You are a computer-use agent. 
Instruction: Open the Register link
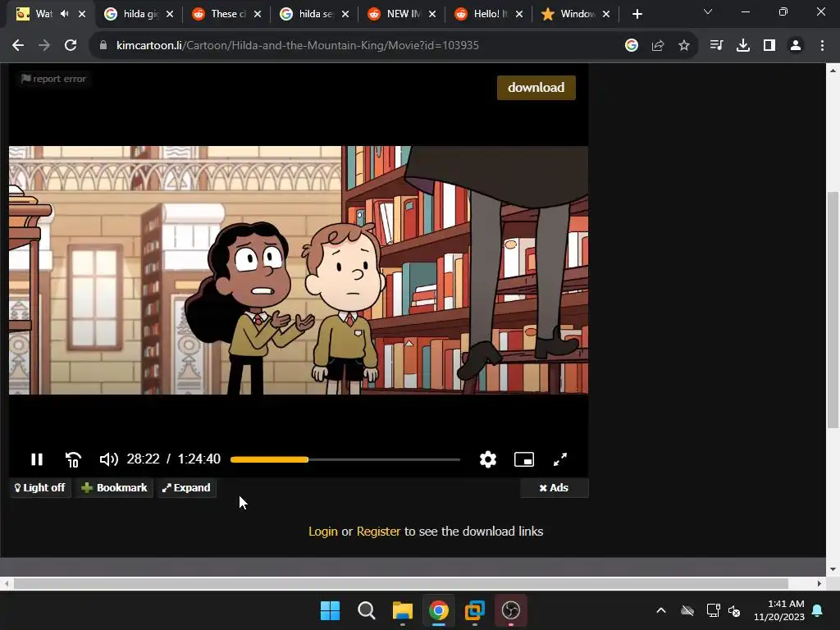pos(378,531)
